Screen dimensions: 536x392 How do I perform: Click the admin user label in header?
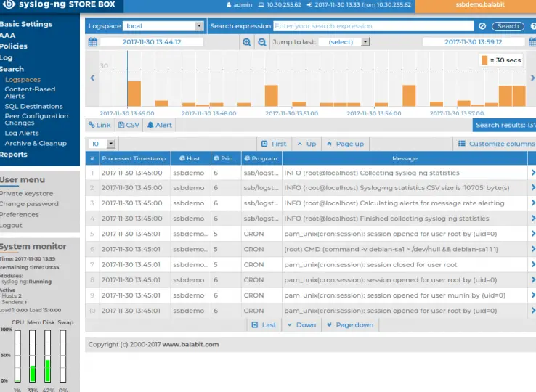239,5
